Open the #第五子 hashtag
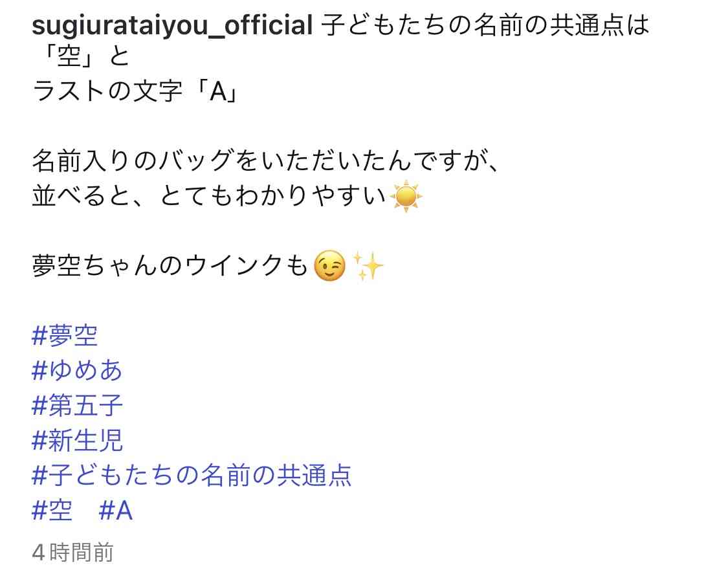Screen dimensions: 728x583 click(77, 405)
